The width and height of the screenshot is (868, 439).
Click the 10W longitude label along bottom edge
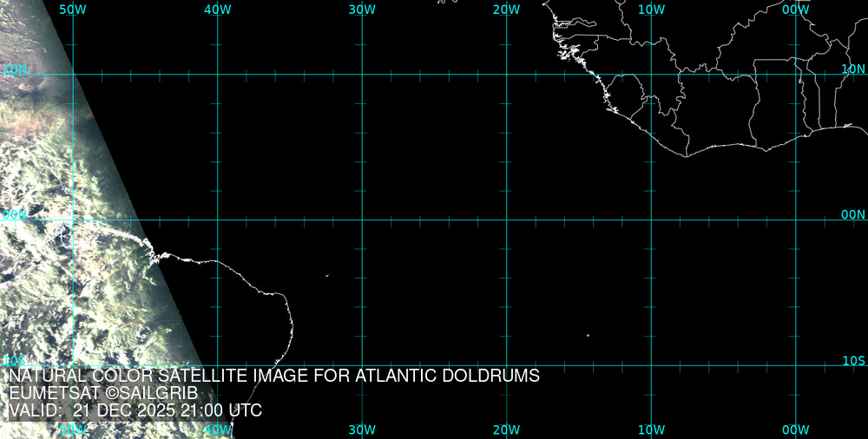[651, 429]
